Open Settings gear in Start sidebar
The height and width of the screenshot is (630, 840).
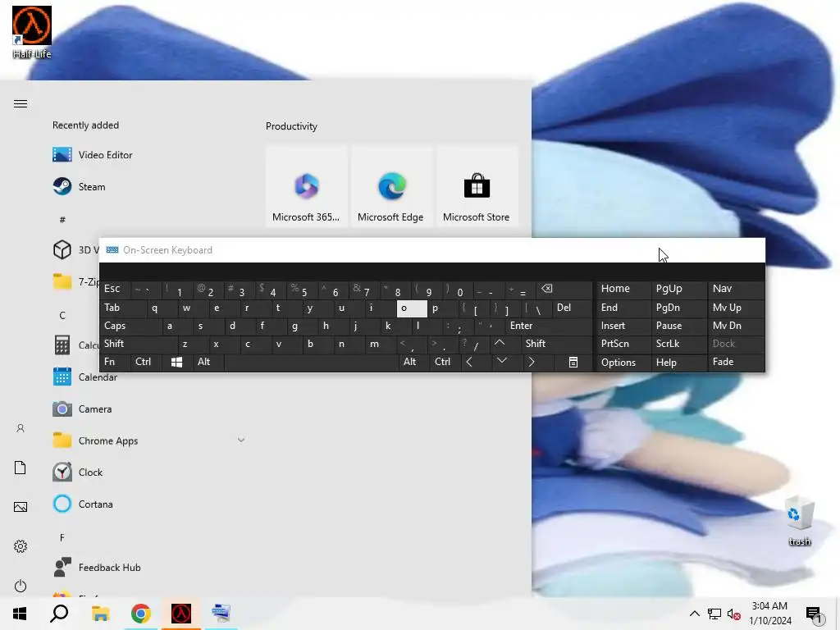click(x=21, y=546)
